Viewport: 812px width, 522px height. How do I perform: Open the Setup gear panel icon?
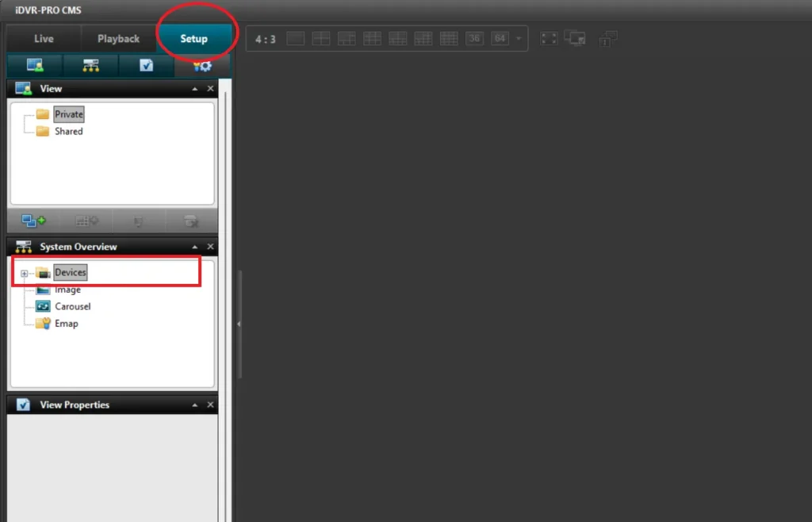tap(201, 66)
